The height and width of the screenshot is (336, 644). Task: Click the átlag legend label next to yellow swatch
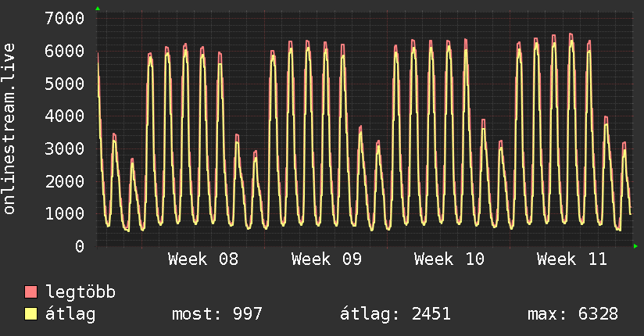[70, 314]
